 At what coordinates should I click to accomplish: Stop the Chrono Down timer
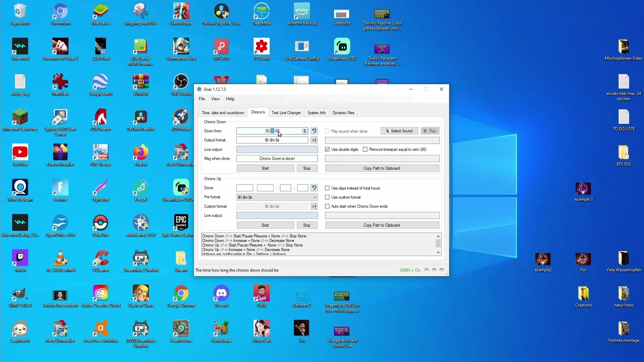(307, 168)
